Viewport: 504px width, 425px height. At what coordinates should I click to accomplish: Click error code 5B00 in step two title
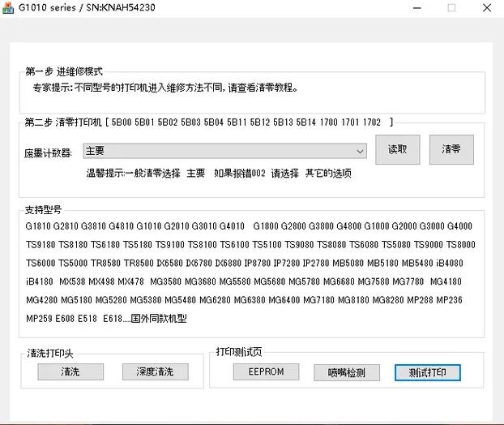click(122, 122)
